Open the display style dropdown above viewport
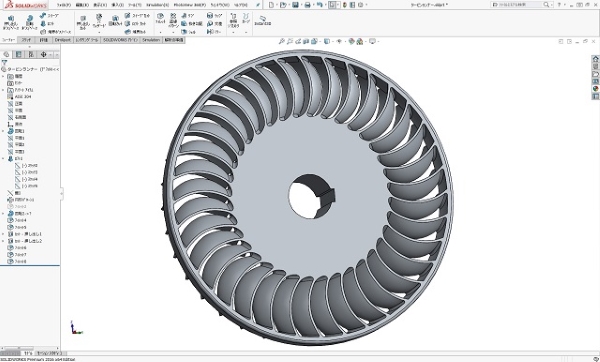Viewport: 600px width, 362px height. click(x=328, y=41)
